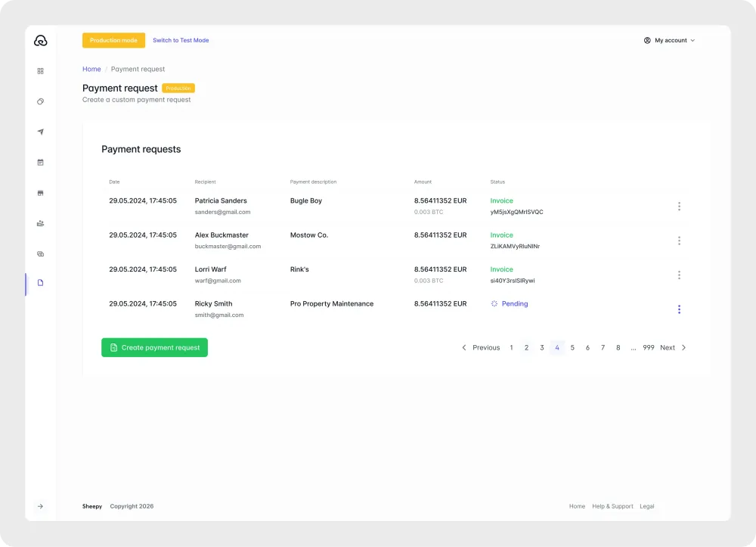The height and width of the screenshot is (547, 756).
Task: Open options menu for Alex Buckmaster row
Action: tap(680, 241)
